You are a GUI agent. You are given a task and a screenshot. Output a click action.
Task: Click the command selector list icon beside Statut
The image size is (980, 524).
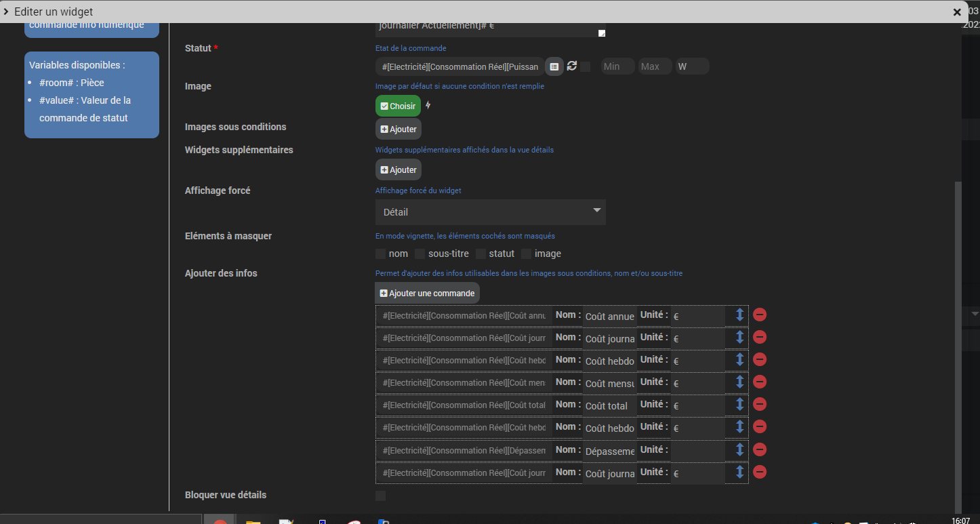point(554,66)
